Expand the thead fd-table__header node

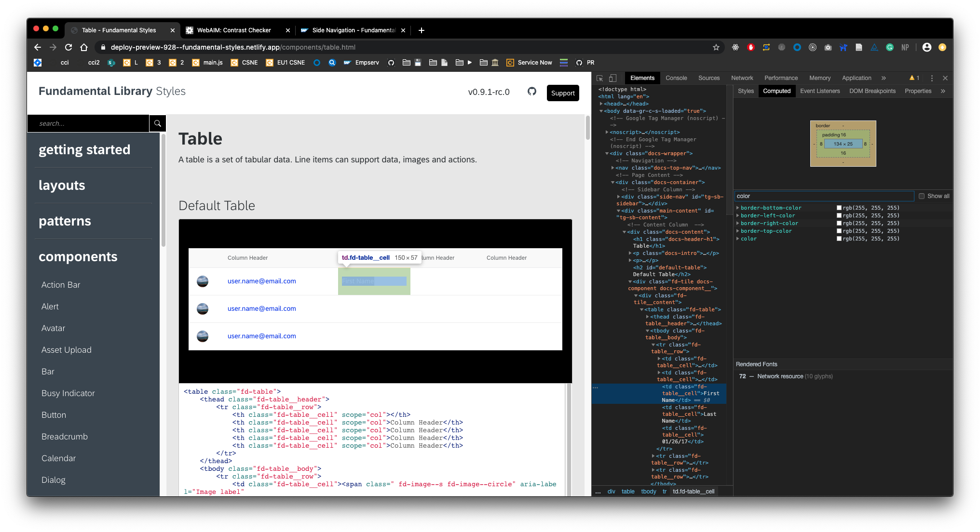647,317
